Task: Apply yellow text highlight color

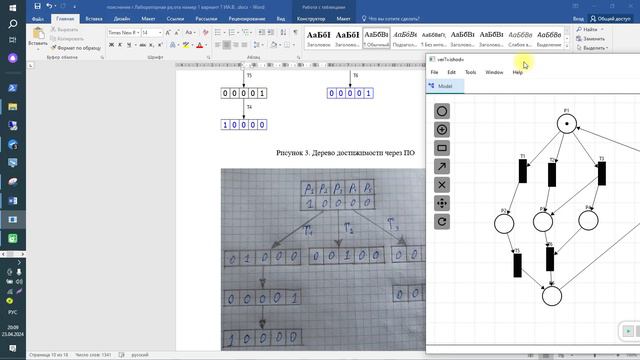Action: [x=186, y=45]
